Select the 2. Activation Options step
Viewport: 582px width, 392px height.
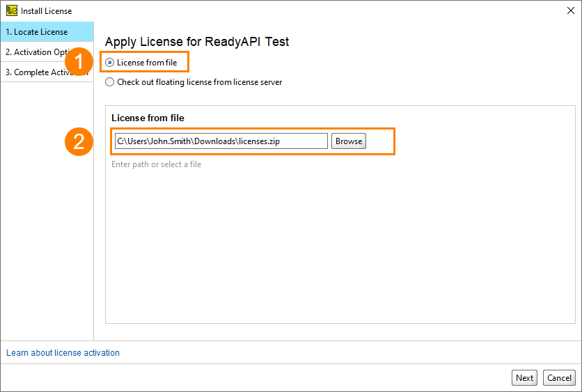47,52
